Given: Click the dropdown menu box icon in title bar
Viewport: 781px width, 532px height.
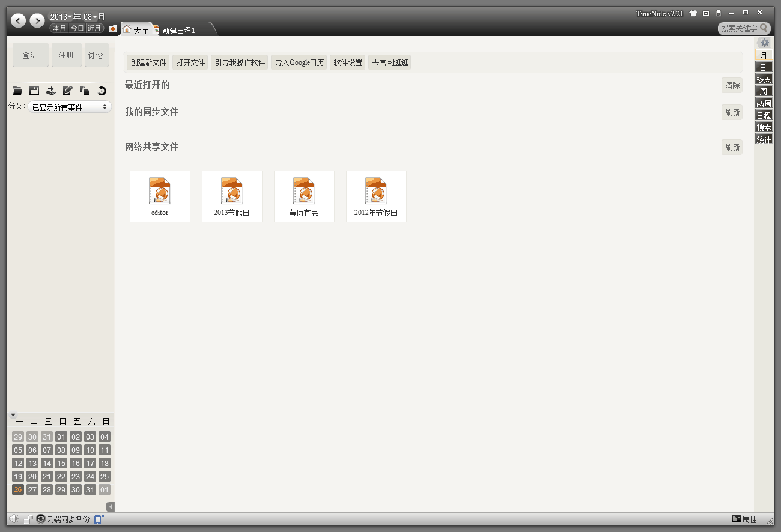Looking at the screenshot, I should 706,13.
